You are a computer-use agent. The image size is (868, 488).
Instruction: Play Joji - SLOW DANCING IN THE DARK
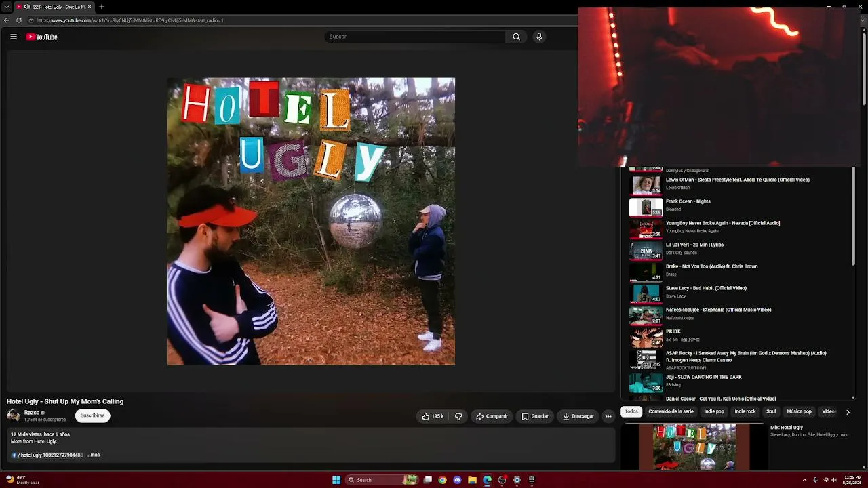pos(739,382)
